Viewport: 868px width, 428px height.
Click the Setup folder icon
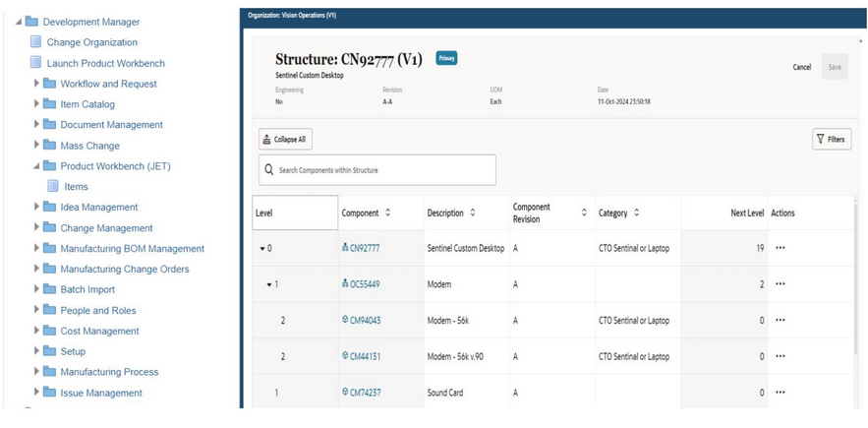[x=50, y=351]
